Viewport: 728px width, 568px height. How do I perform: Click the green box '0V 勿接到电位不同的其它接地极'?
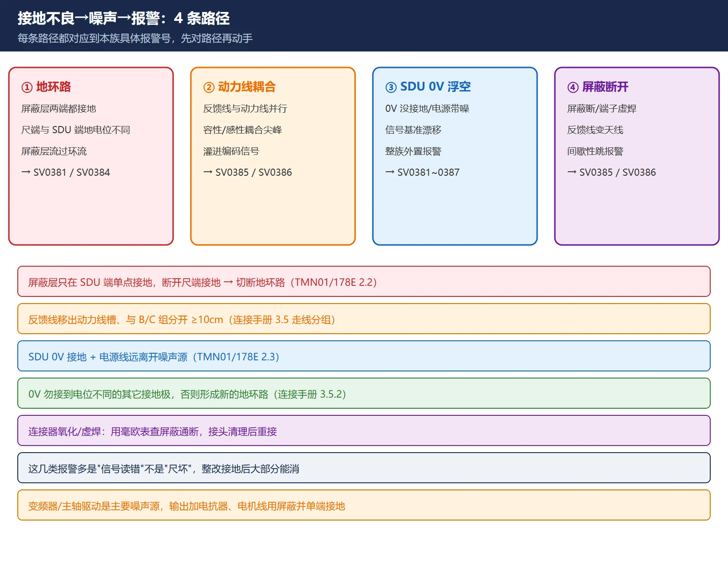(364, 393)
